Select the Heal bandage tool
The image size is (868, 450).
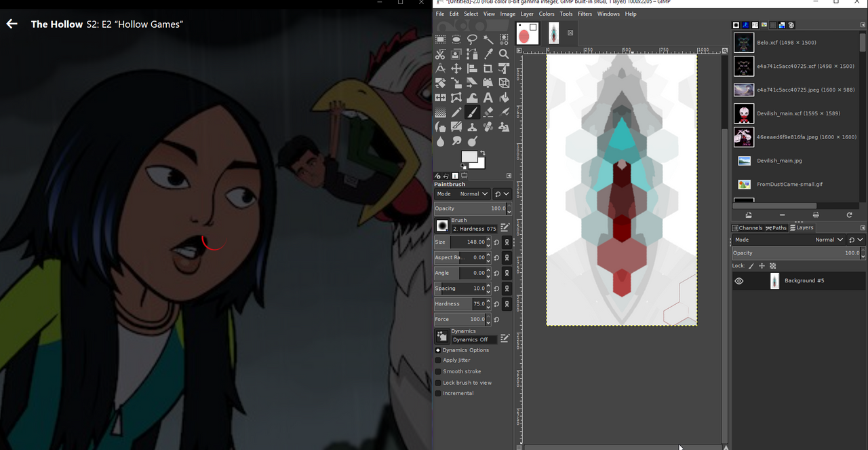click(x=488, y=127)
